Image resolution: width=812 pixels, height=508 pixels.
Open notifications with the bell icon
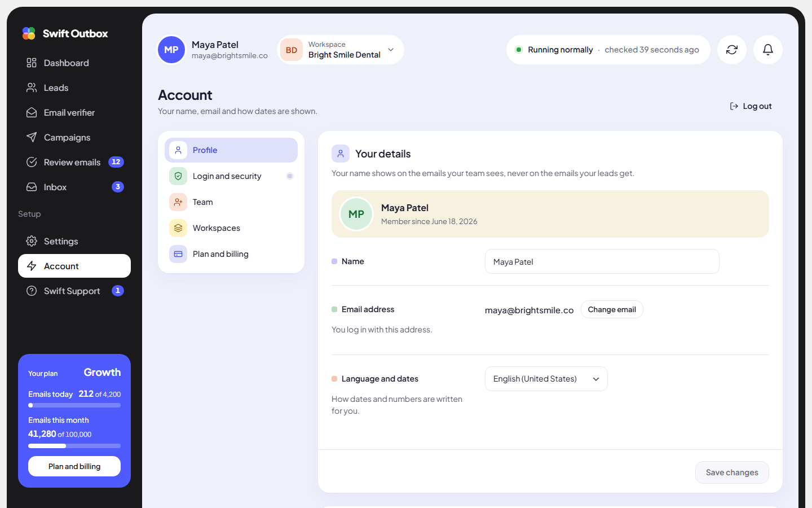click(768, 50)
